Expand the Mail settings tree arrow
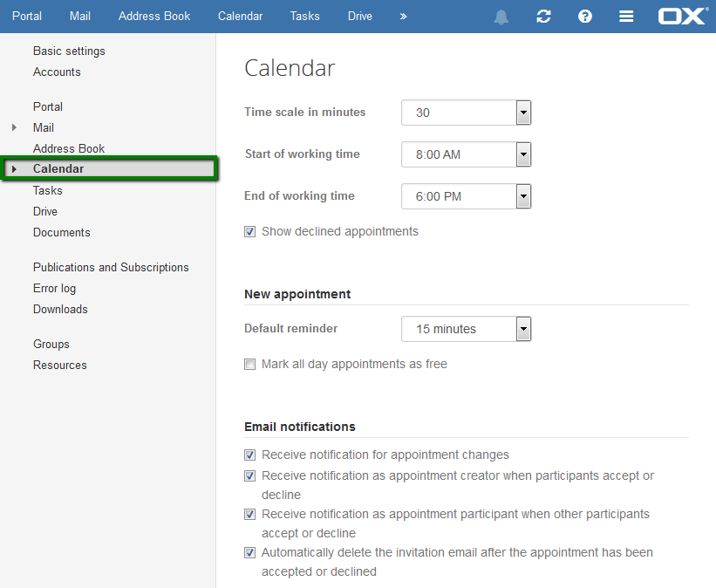Screen dimensions: 716x588 (14, 127)
